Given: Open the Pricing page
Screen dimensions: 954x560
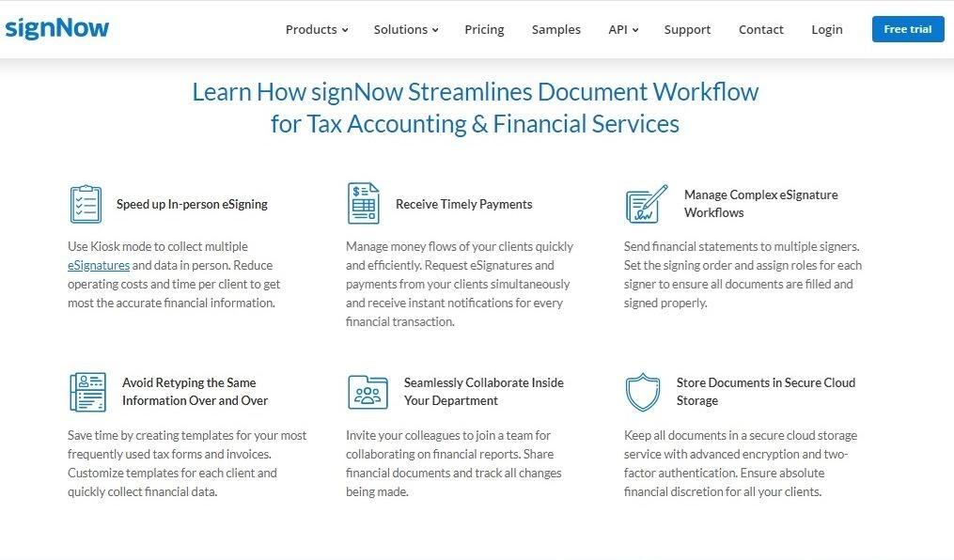Looking at the screenshot, I should [484, 29].
